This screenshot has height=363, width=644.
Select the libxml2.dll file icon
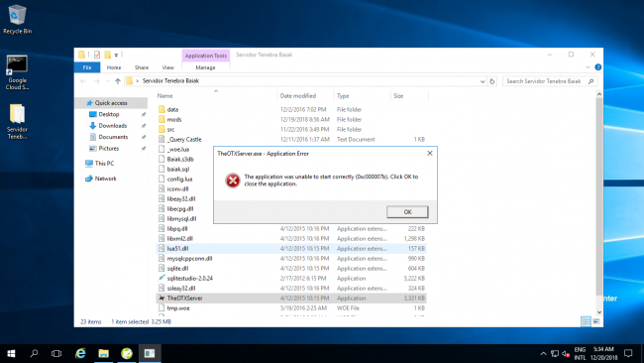point(161,238)
